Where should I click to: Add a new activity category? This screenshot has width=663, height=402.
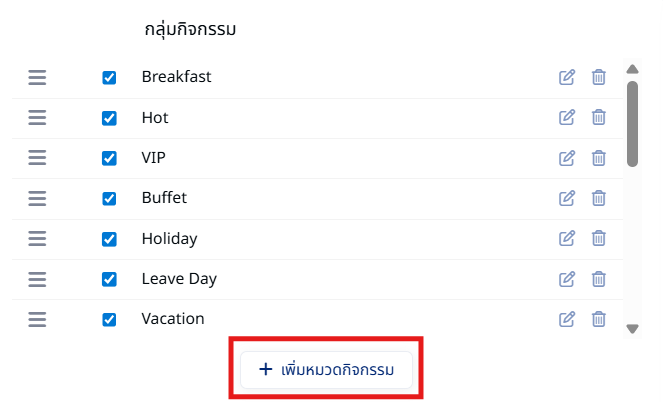pos(326,369)
